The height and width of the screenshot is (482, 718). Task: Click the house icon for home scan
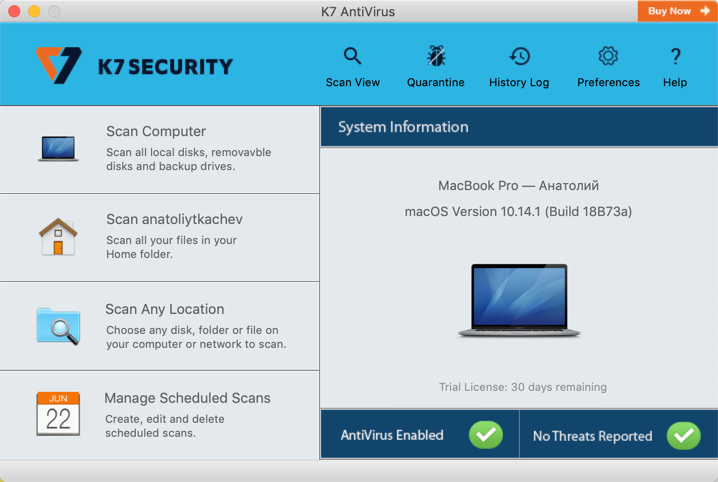point(58,237)
